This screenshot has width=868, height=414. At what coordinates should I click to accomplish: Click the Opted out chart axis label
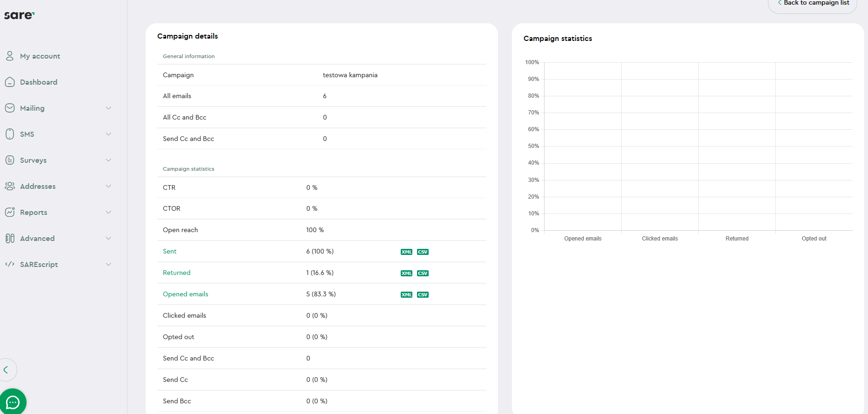(x=814, y=239)
